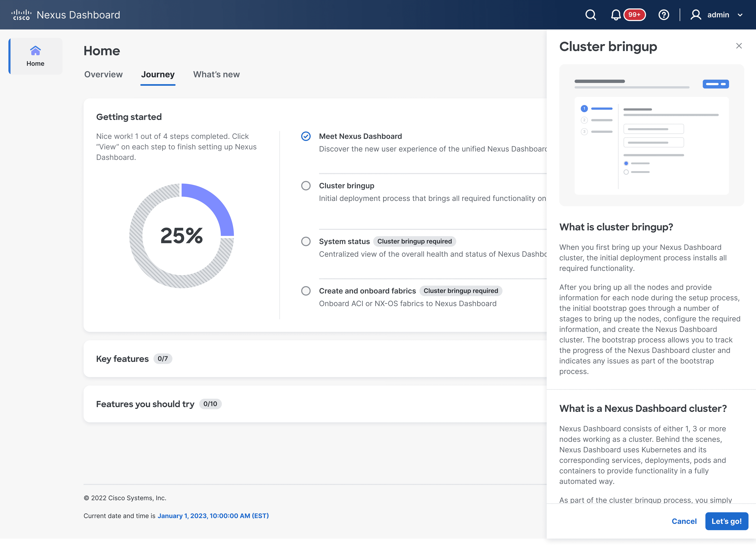Close the Cluster bringup panel

pos(739,46)
